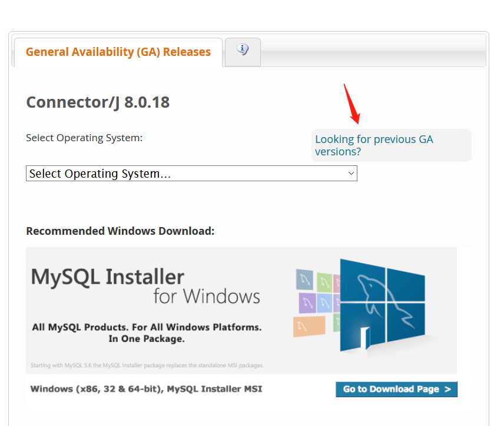Click 'Starting with MySQL 5.6' footnote text
Viewport: 504px width, 426px height.
[x=147, y=365]
